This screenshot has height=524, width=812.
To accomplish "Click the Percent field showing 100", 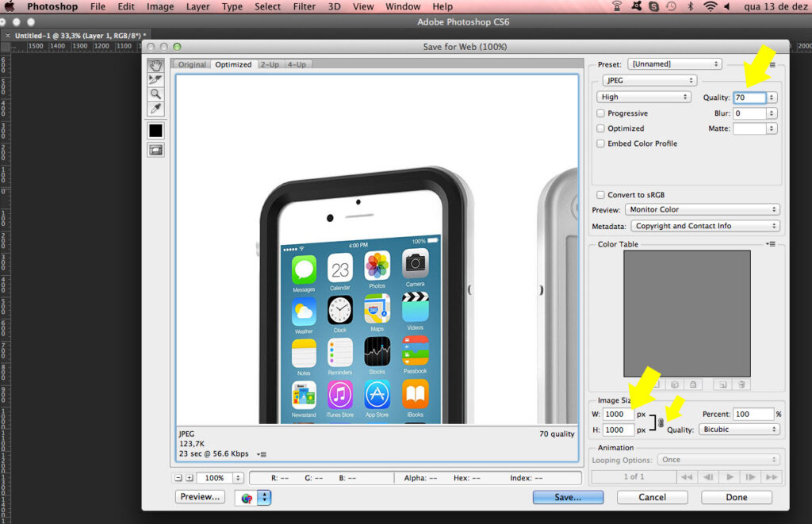I will coord(753,415).
